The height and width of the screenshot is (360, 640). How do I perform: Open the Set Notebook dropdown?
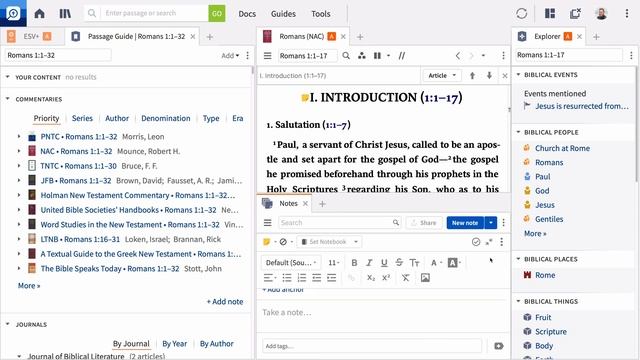[x=329, y=242]
